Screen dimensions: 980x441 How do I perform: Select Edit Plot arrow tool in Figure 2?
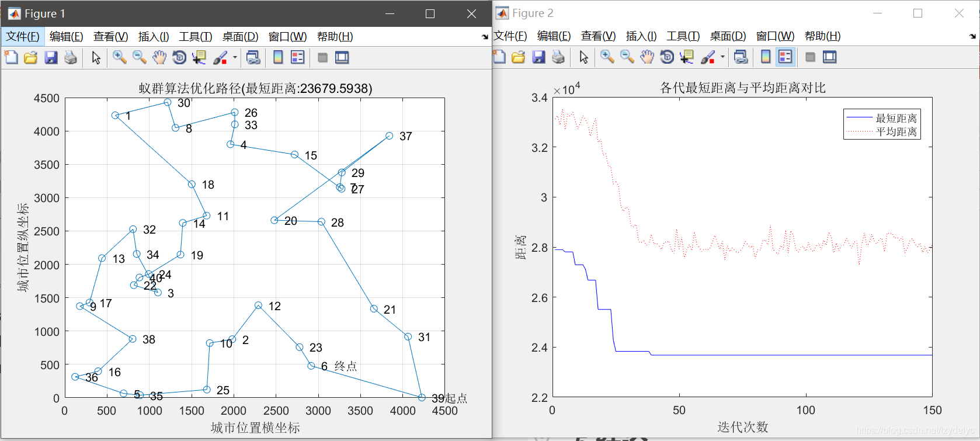coord(584,57)
